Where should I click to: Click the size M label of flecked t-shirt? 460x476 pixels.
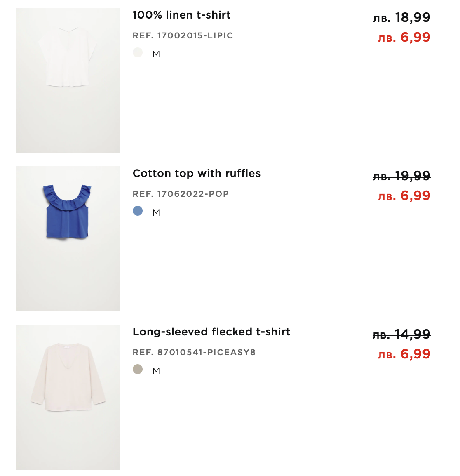coord(156,371)
